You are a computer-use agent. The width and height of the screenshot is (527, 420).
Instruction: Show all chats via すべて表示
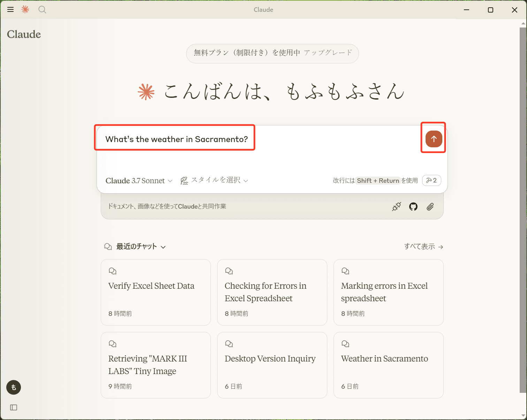[423, 246]
